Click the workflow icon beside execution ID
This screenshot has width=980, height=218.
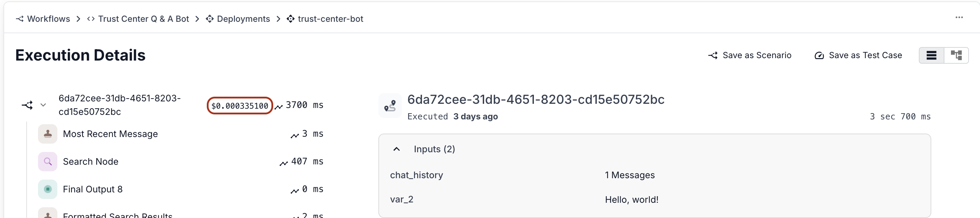point(27,105)
